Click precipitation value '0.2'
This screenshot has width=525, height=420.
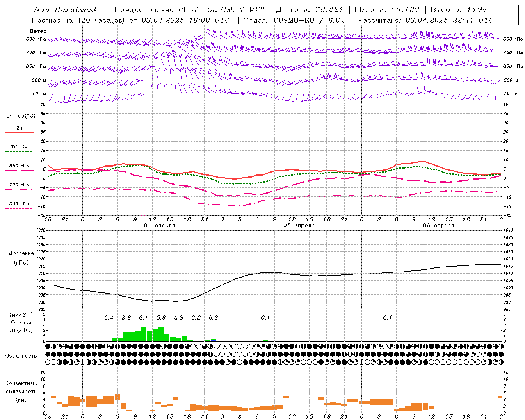click(x=196, y=318)
